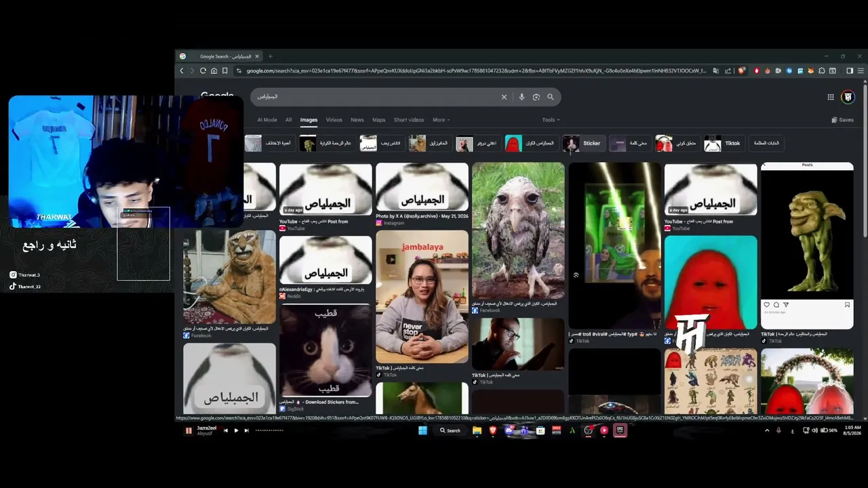Open the man with glasses thumbnail
Image resolution: width=868 pixels, height=488 pixels.
click(518, 344)
